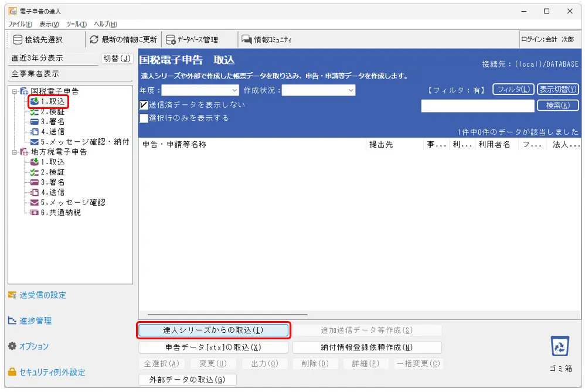
Task: Select 2.検証 under 国税電子申告
Action: tap(52, 111)
